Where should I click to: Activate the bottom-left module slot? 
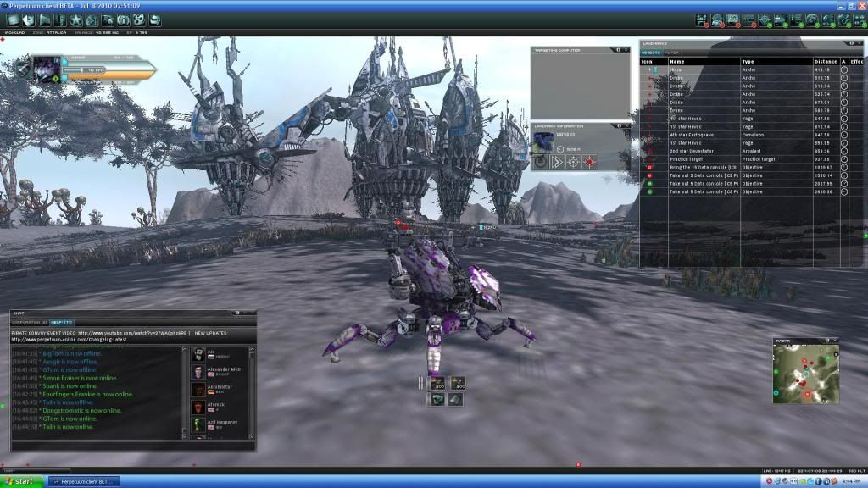pos(437,399)
